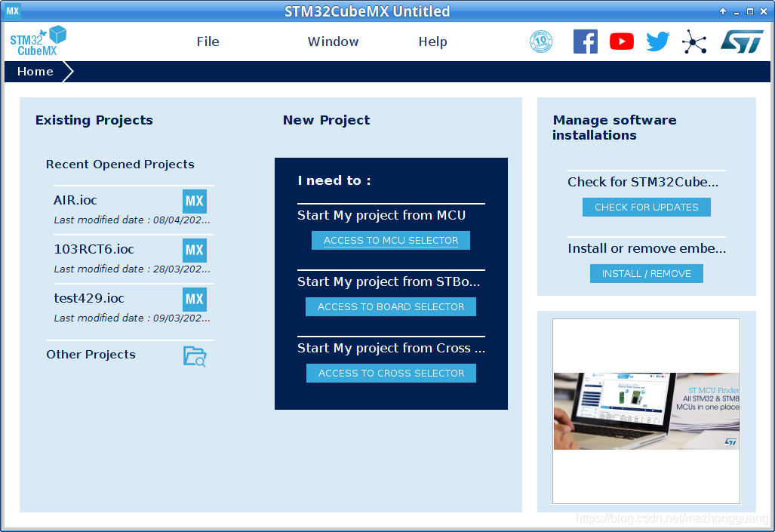Click the MX icon next to test429.ioc
This screenshot has width=775, height=532.
coord(194,299)
